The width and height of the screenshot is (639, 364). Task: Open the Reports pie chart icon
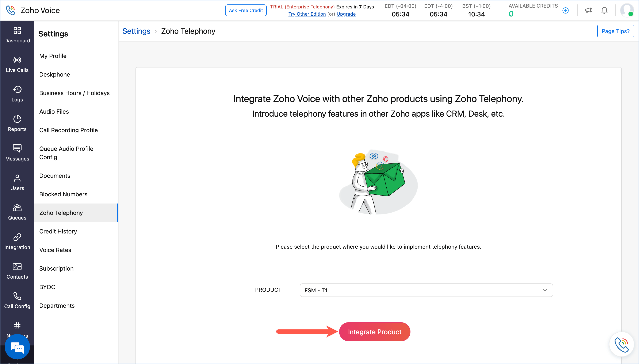click(x=17, y=119)
